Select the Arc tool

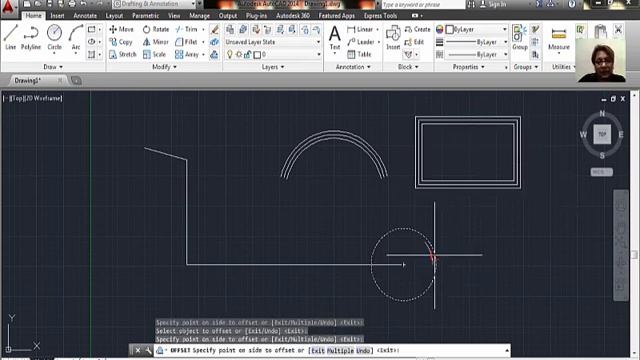(76, 37)
